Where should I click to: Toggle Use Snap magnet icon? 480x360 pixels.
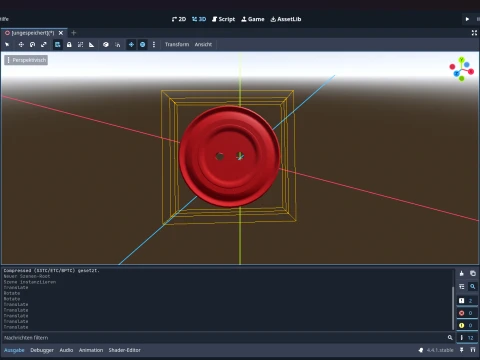(x=117, y=44)
